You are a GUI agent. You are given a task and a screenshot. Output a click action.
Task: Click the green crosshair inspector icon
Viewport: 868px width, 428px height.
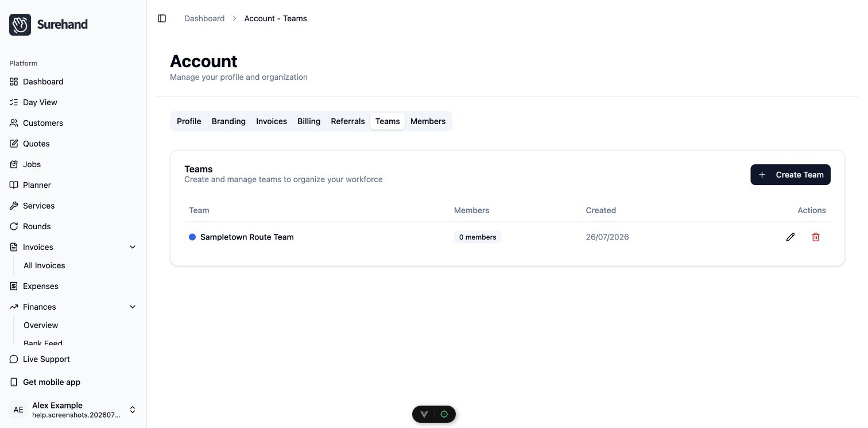coord(444,414)
